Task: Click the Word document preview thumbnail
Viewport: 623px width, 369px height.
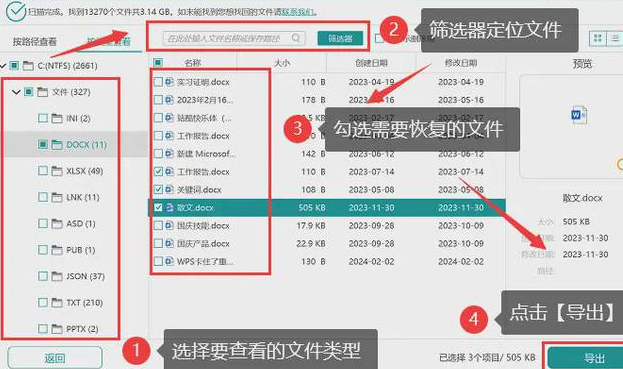Action: coord(579,115)
